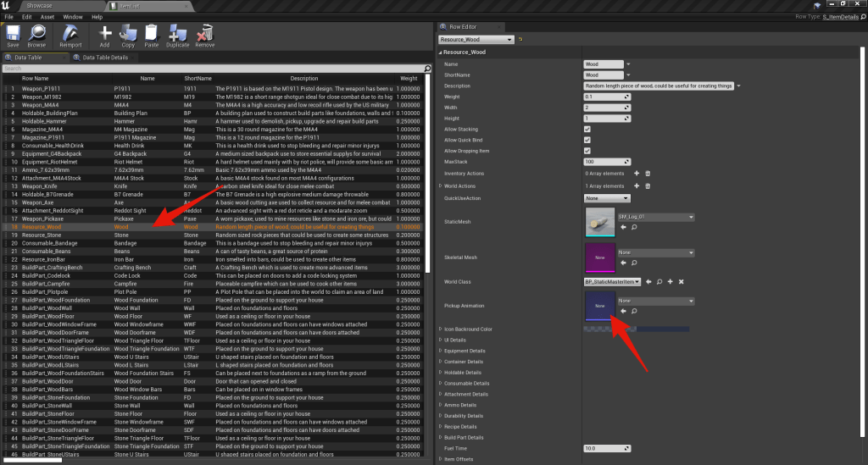This screenshot has width=868, height=465.
Task: Switch to the Data Table Details tab
Action: point(101,58)
